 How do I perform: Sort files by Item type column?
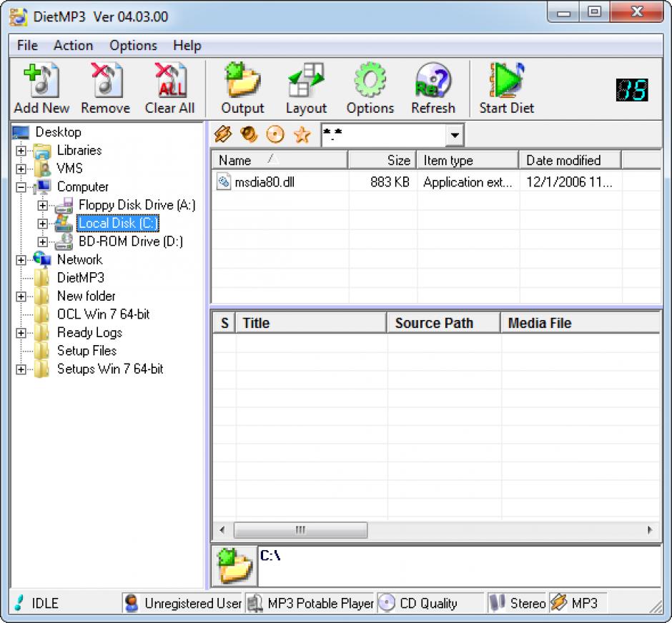(x=468, y=160)
